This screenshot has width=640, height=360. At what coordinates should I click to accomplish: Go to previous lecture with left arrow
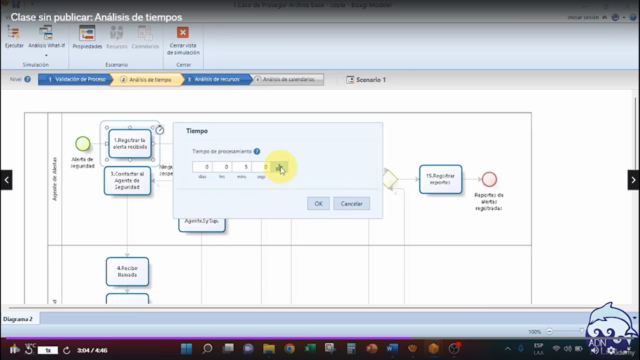coord(6,180)
